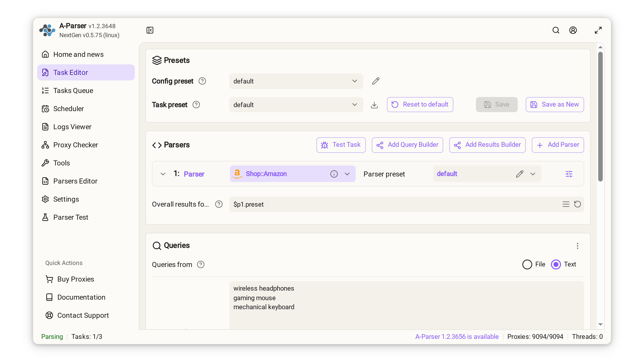Toggle fullscreen expand arrows icon
Screen dimensions: 644x362
[598, 30]
